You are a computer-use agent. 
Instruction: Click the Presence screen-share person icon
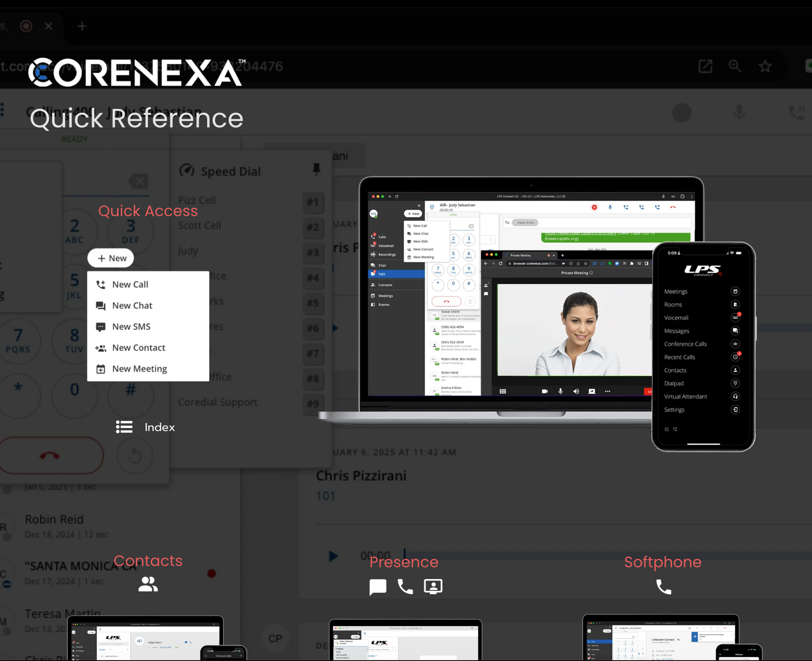[433, 587]
